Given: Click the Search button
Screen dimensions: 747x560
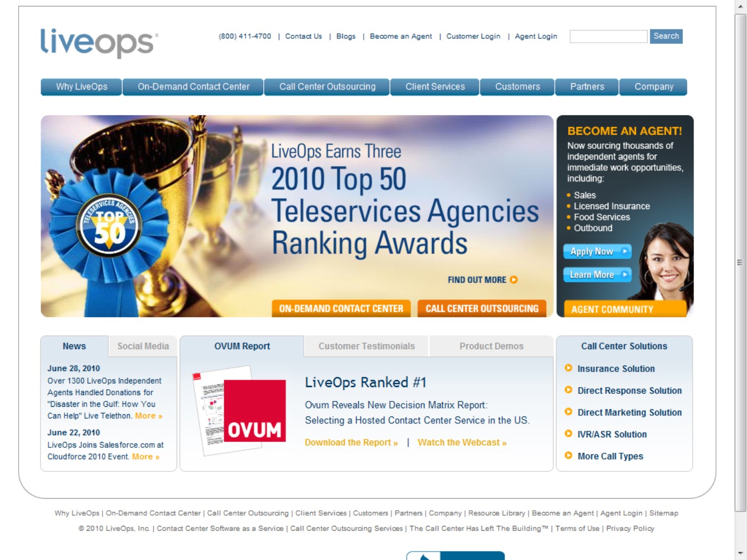Looking at the screenshot, I should pos(666,36).
